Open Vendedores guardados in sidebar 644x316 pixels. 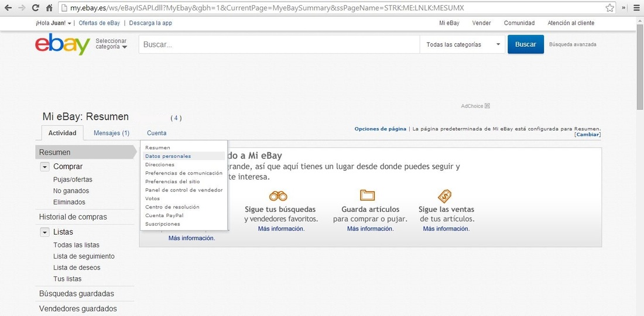coord(78,308)
